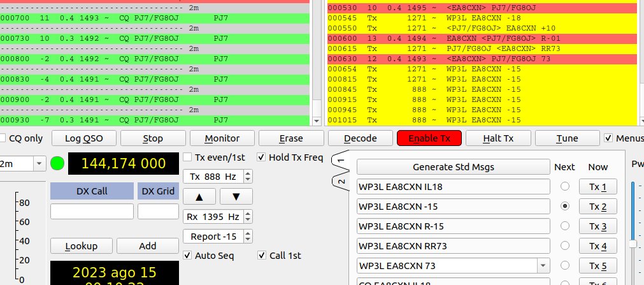Edit the WP3L EA8CXN R-15 message field
The height and width of the screenshot is (285, 644).
click(454, 226)
